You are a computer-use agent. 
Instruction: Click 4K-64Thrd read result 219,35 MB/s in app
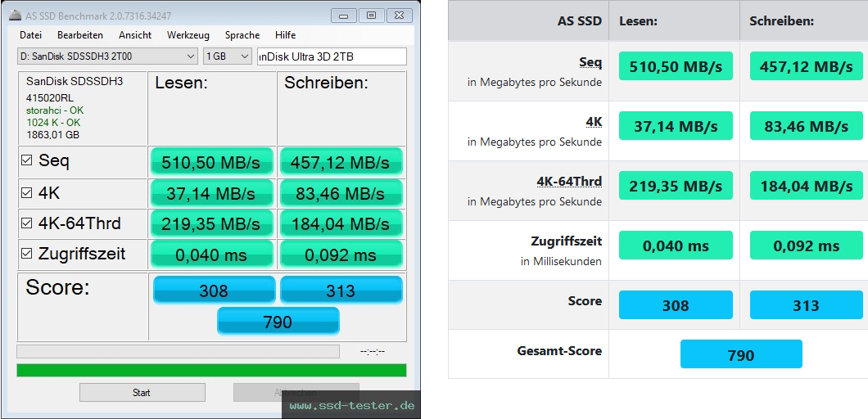pos(211,223)
